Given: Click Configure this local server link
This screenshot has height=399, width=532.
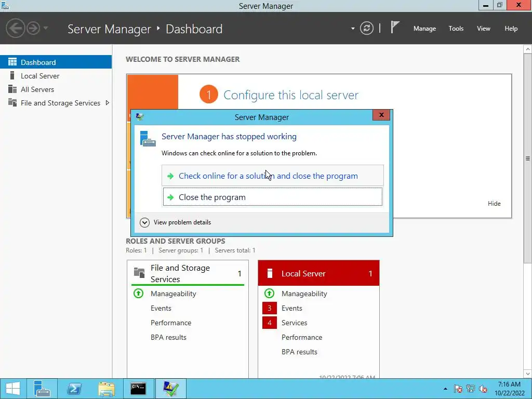Looking at the screenshot, I should 291,95.
